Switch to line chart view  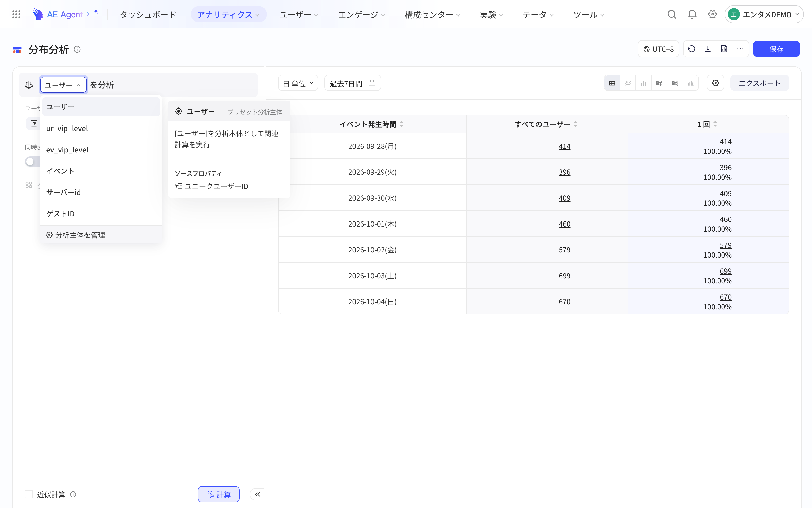click(x=628, y=83)
